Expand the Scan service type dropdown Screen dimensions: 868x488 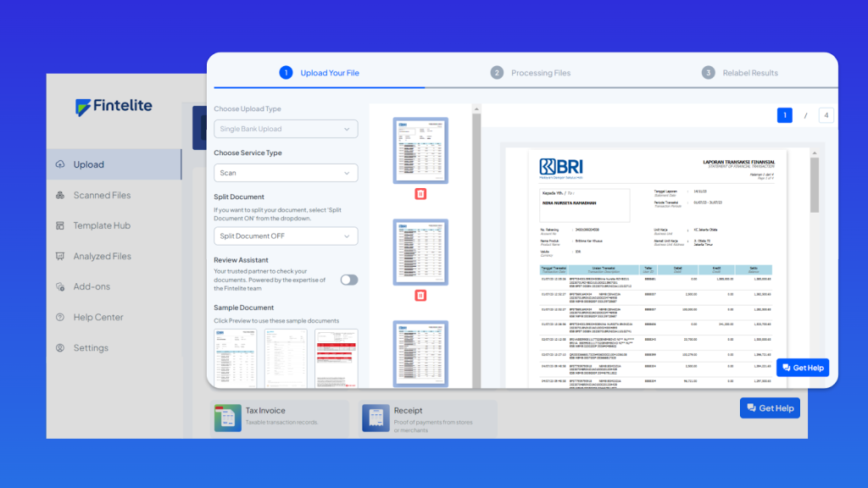[x=286, y=173]
